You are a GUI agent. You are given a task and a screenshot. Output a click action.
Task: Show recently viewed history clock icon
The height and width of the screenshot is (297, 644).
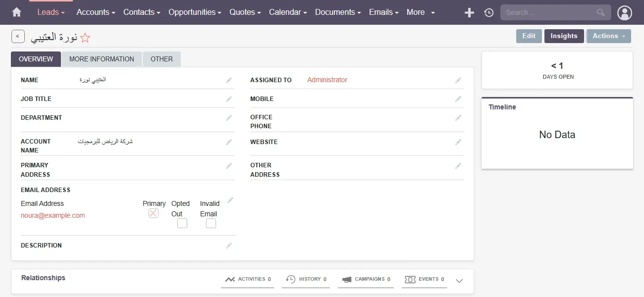pyautogui.click(x=489, y=13)
